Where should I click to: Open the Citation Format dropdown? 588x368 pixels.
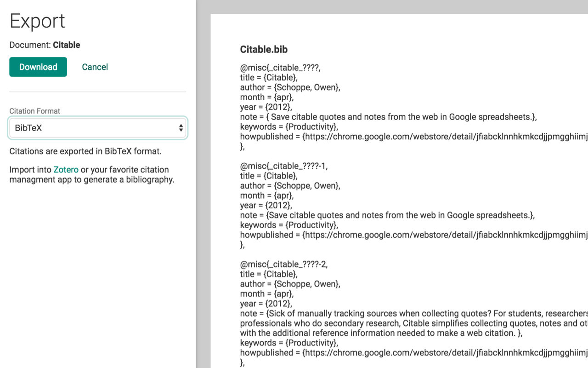[98, 128]
